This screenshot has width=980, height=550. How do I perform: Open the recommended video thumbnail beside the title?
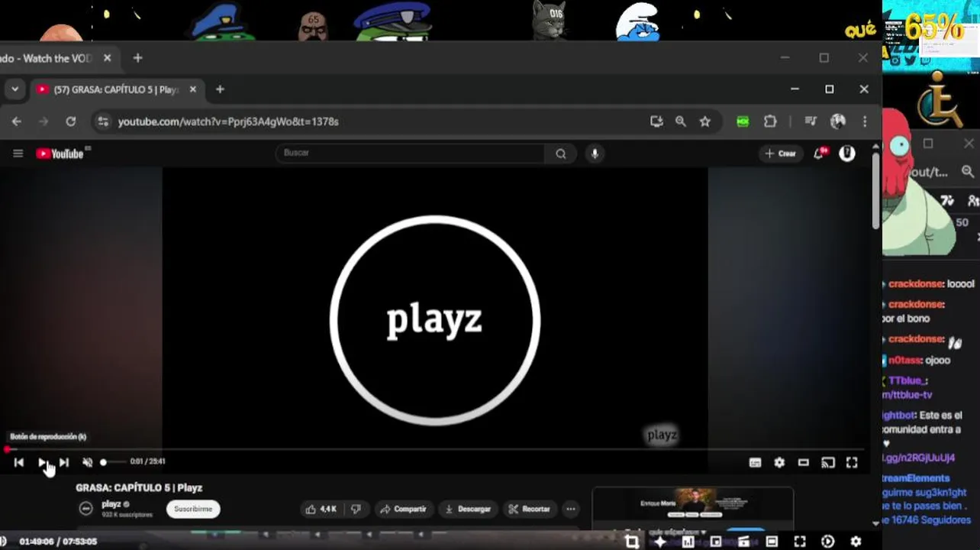(693, 506)
